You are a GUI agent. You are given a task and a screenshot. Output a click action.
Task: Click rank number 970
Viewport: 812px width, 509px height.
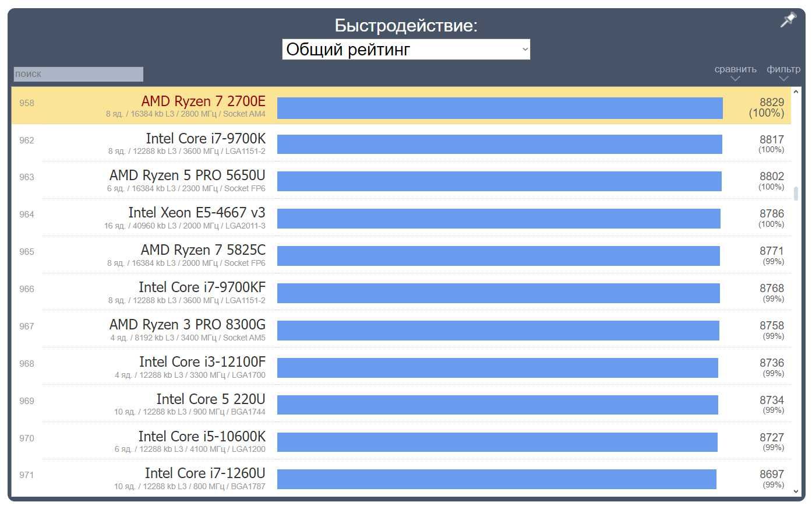point(27,438)
